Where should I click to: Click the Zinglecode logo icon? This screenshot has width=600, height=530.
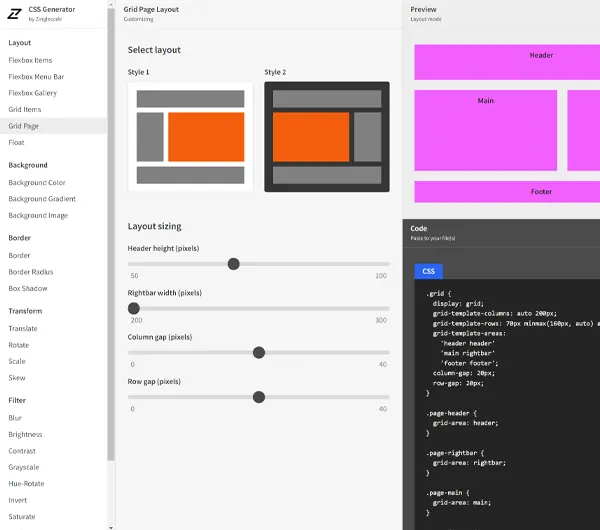click(x=15, y=14)
